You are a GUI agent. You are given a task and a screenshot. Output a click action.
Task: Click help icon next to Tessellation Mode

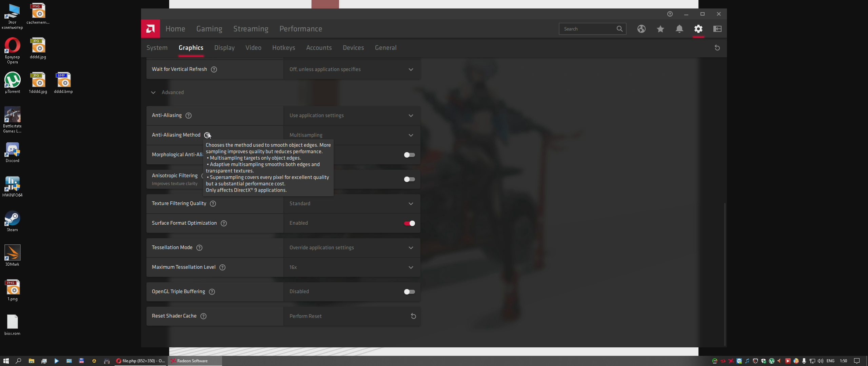click(199, 248)
